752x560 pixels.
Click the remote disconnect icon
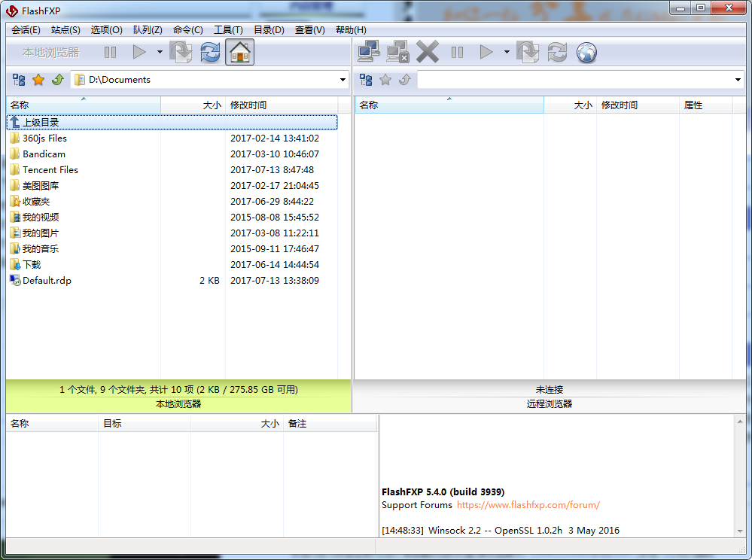coord(397,52)
